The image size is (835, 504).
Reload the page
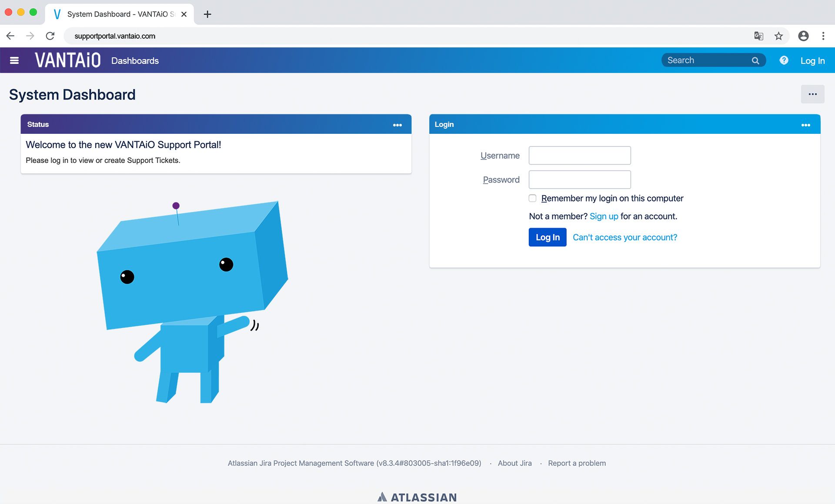[50, 36]
